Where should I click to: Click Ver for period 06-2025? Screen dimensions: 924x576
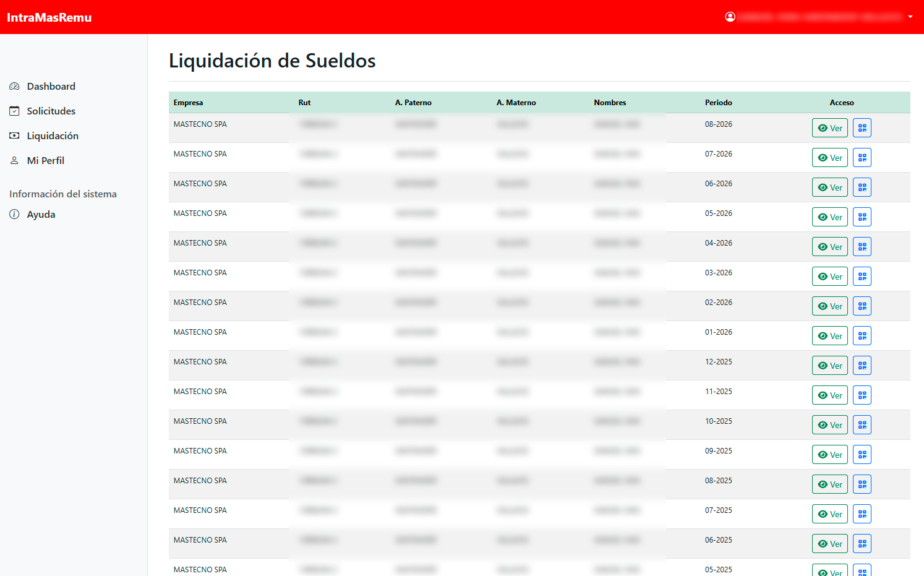(830, 544)
